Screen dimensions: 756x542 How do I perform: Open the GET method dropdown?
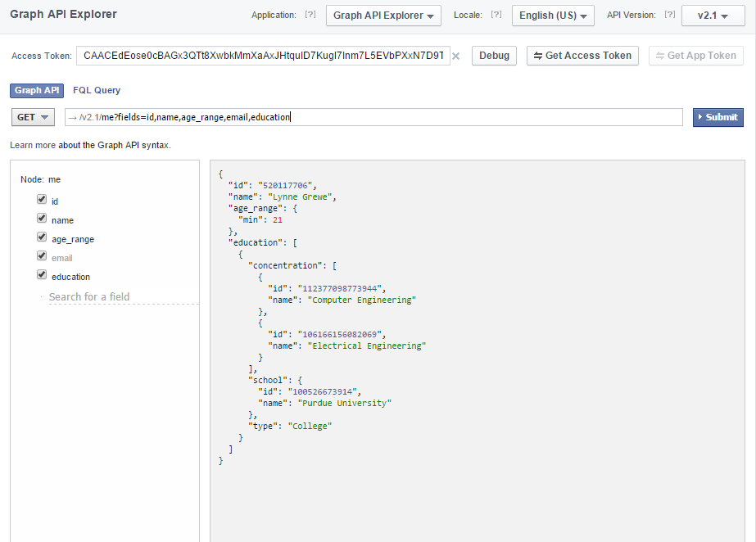click(x=33, y=117)
